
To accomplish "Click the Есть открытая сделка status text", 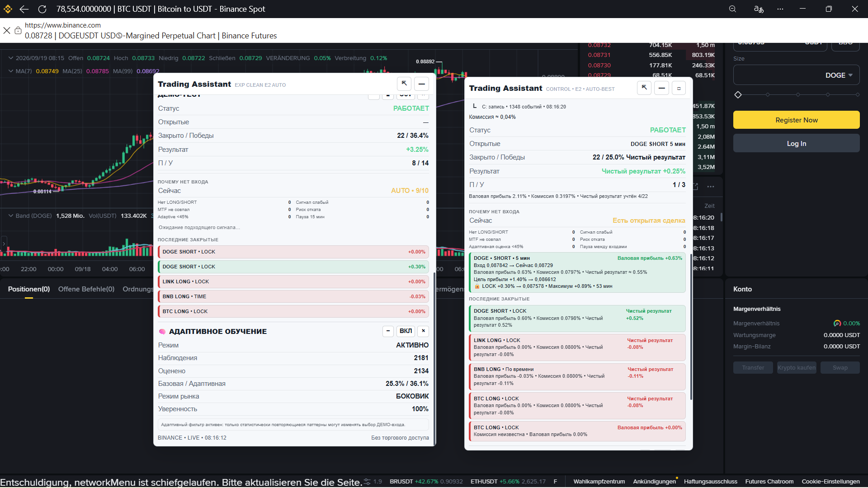I will click(649, 221).
